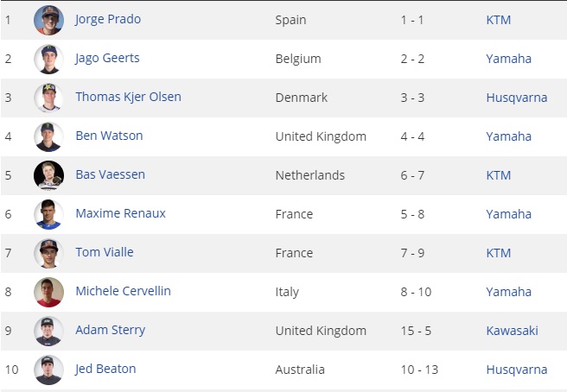Click Husqvarna link in Jed Beaton's row
567x392 pixels.
point(516,370)
